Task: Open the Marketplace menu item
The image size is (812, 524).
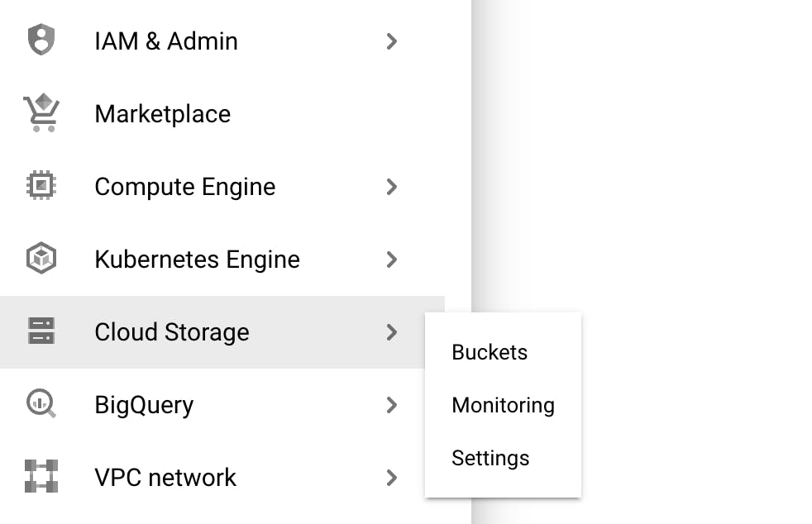Action: click(x=163, y=113)
